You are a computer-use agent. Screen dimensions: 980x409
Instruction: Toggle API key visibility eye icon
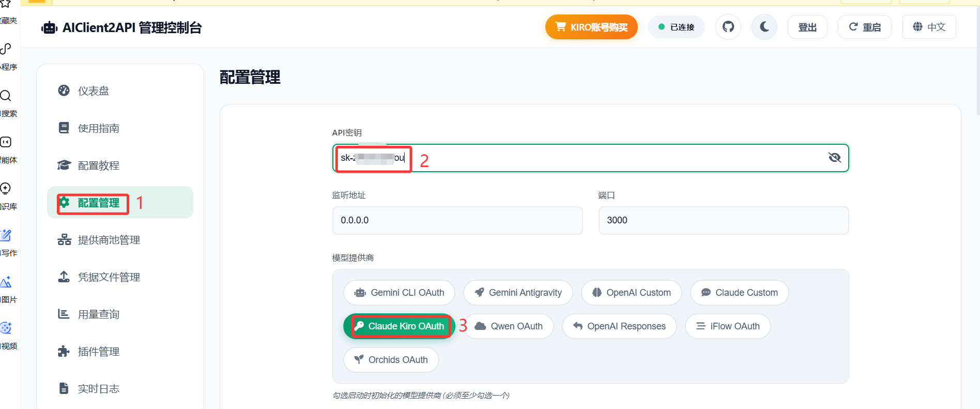(x=834, y=158)
